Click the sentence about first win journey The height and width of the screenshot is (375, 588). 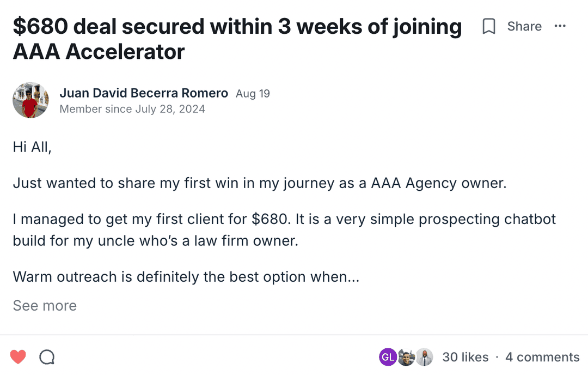tap(259, 183)
